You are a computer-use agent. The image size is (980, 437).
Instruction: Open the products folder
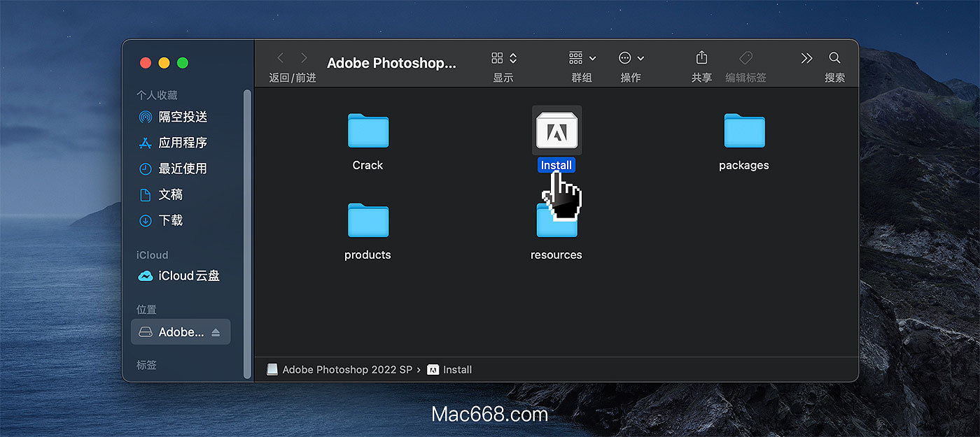coord(368,220)
